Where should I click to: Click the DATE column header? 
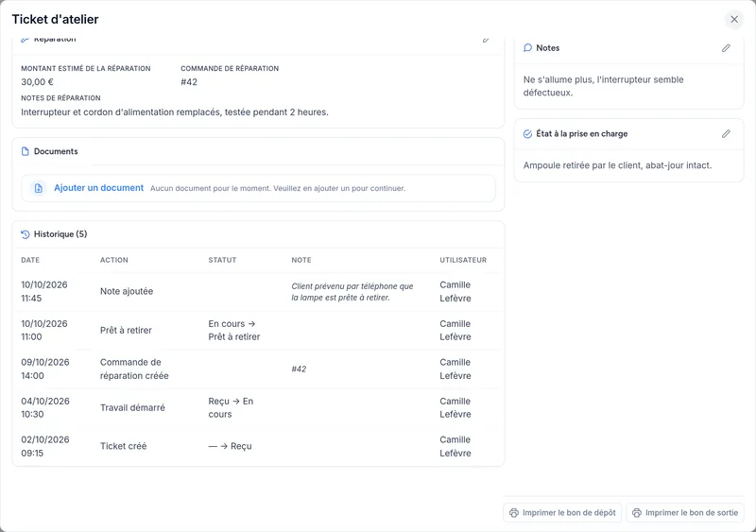point(30,260)
